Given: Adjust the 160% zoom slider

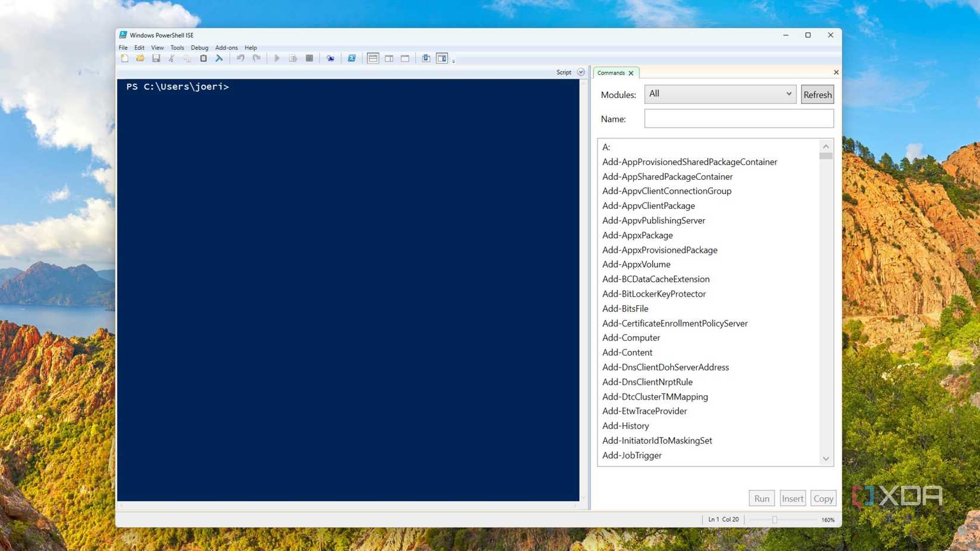Looking at the screenshot, I should click(x=775, y=519).
